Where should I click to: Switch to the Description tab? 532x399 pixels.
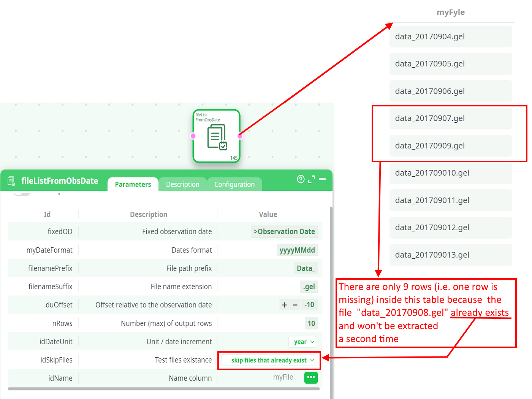[x=182, y=184]
